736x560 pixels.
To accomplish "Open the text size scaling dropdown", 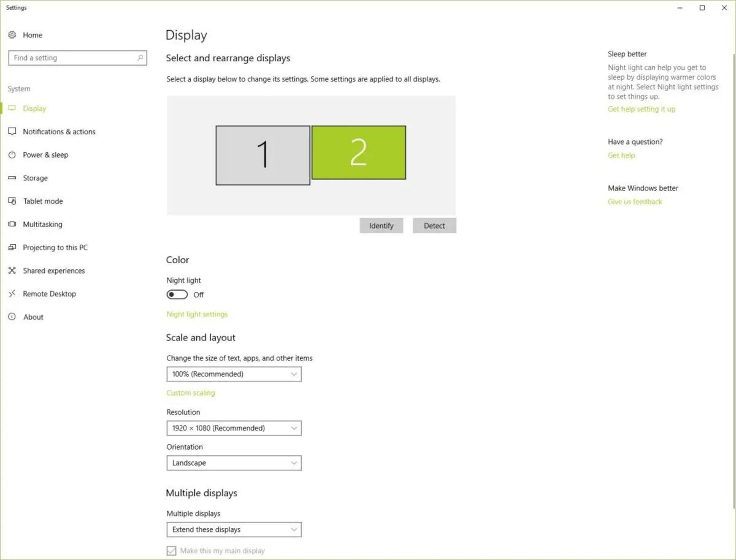I will click(x=234, y=374).
